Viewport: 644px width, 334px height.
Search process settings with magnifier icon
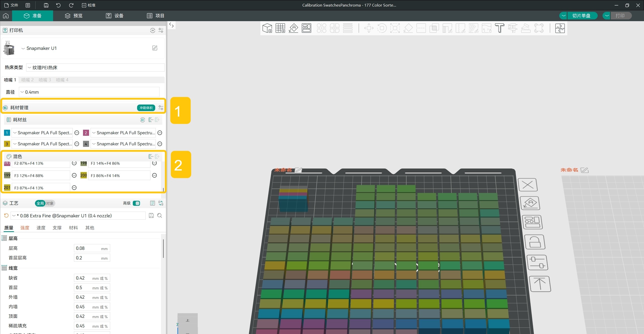(x=159, y=215)
